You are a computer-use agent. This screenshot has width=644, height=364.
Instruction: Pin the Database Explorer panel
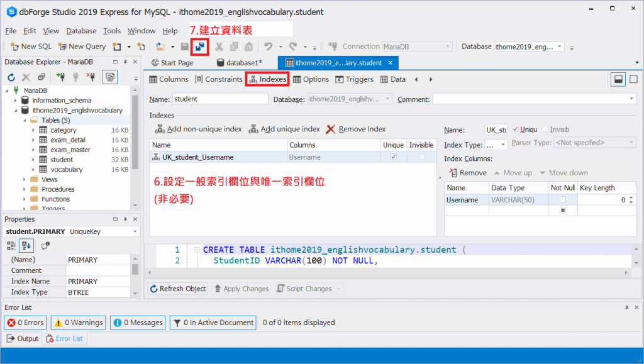[125, 62]
